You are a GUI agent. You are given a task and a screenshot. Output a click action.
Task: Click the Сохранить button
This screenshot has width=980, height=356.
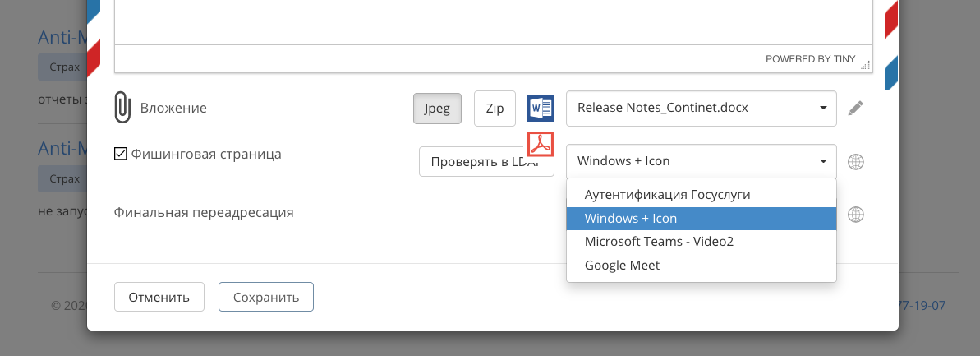[x=265, y=298]
